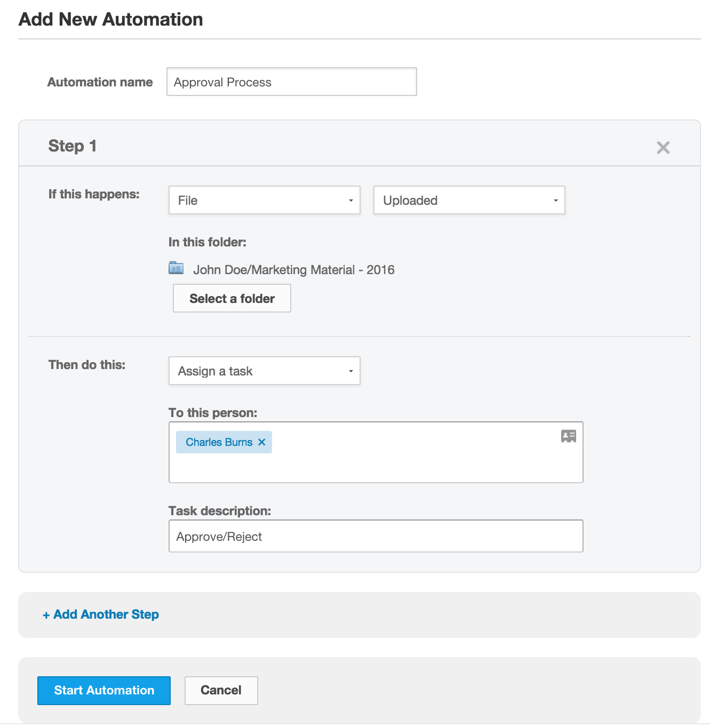The height and width of the screenshot is (728, 710).
Task: Click the Automation name label
Action: (x=100, y=82)
